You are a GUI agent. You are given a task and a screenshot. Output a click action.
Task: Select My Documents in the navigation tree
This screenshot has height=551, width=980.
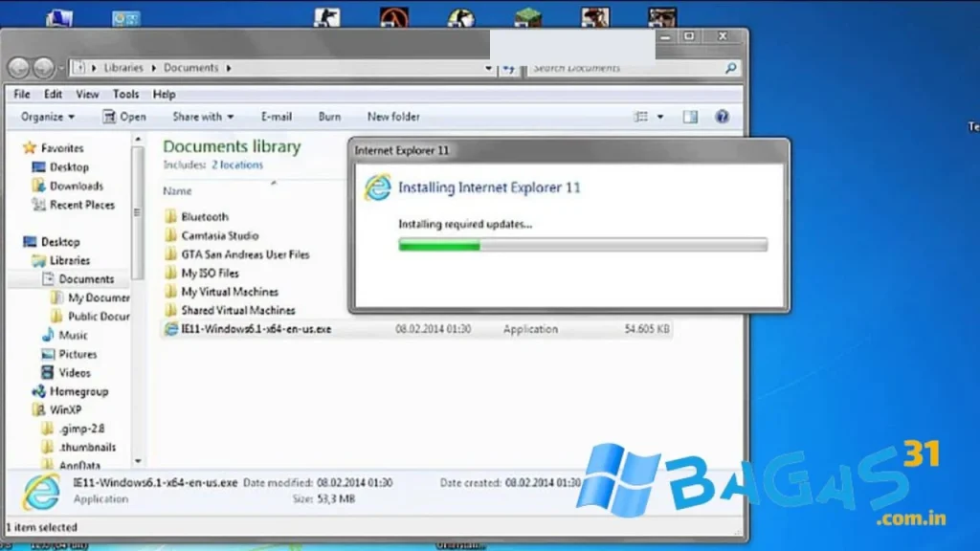tap(99, 298)
